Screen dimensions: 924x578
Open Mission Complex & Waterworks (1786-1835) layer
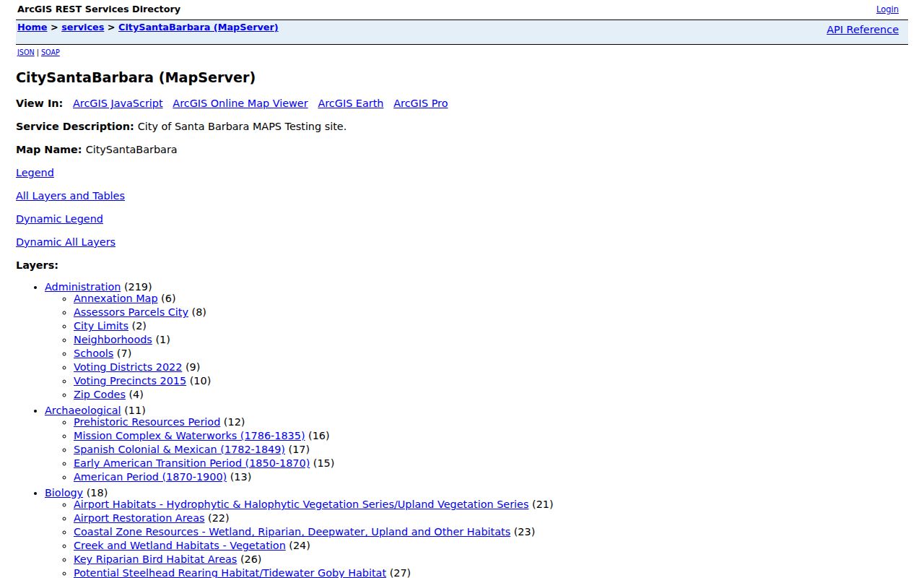pos(189,436)
